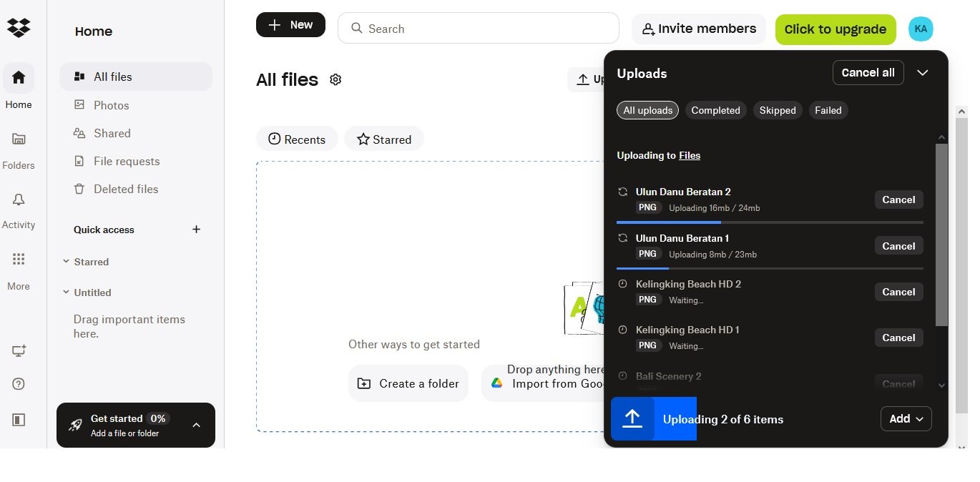This screenshot has height=482, width=980.
Task: Click Import from Google Drive button
Action: 544,383
